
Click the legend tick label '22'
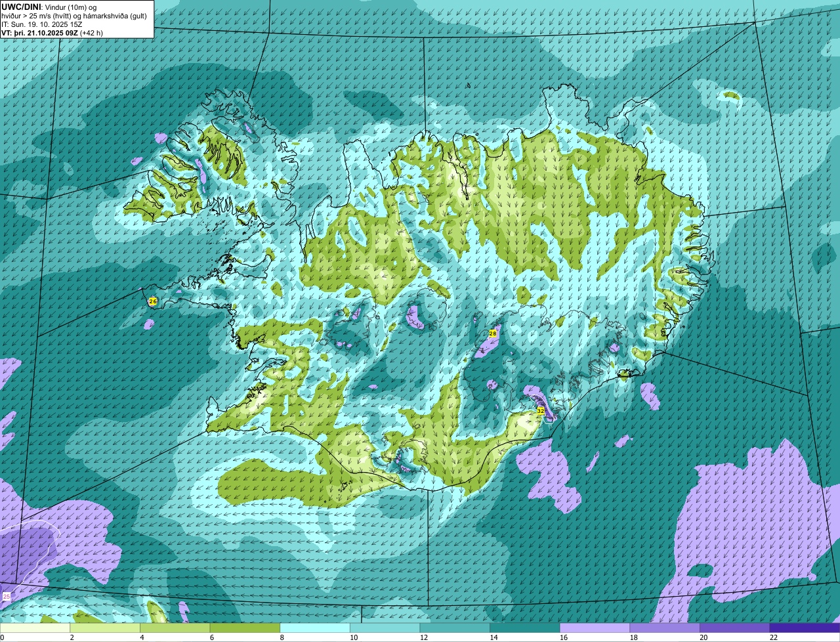(774, 637)
